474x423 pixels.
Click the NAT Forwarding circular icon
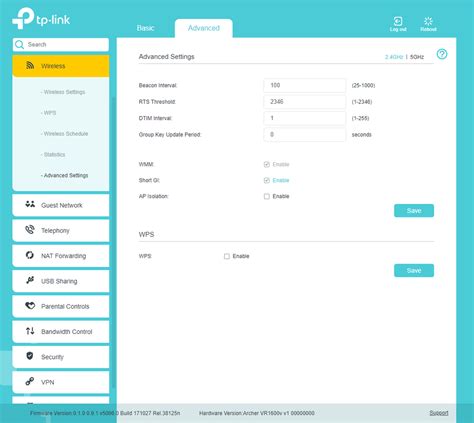[30, 255]
